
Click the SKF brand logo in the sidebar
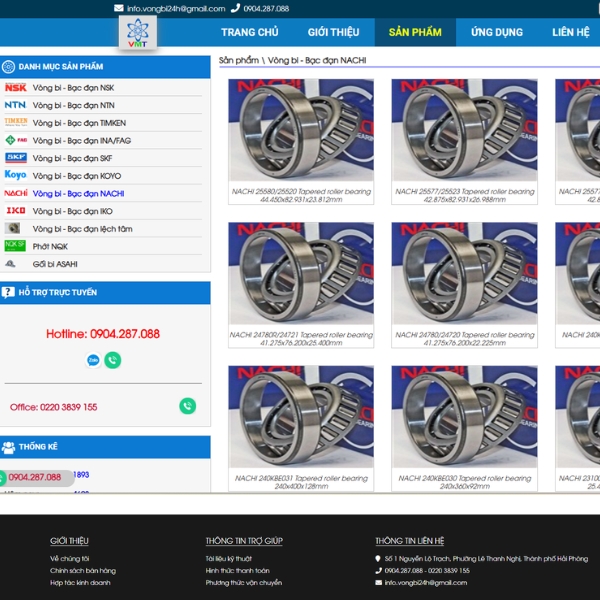pyautogui.click(x=16, y=157)
